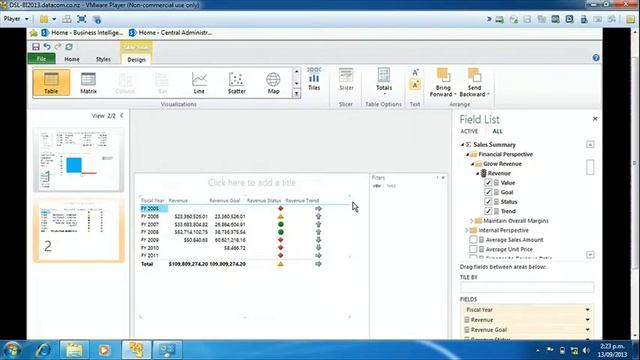Image resolution: width=640 pixels, height=360 pixels.
Task: Collapse the Financial Perspective folder
Action: 467,154
